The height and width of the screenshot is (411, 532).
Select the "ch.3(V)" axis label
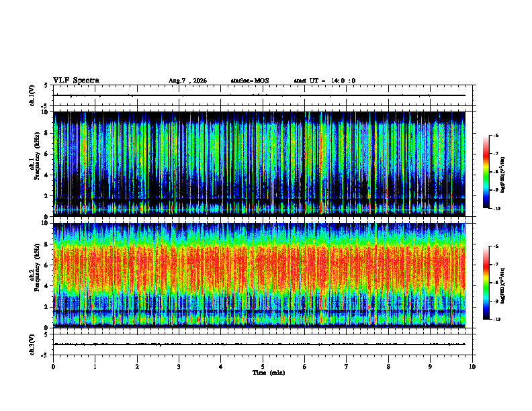(32, 345)
